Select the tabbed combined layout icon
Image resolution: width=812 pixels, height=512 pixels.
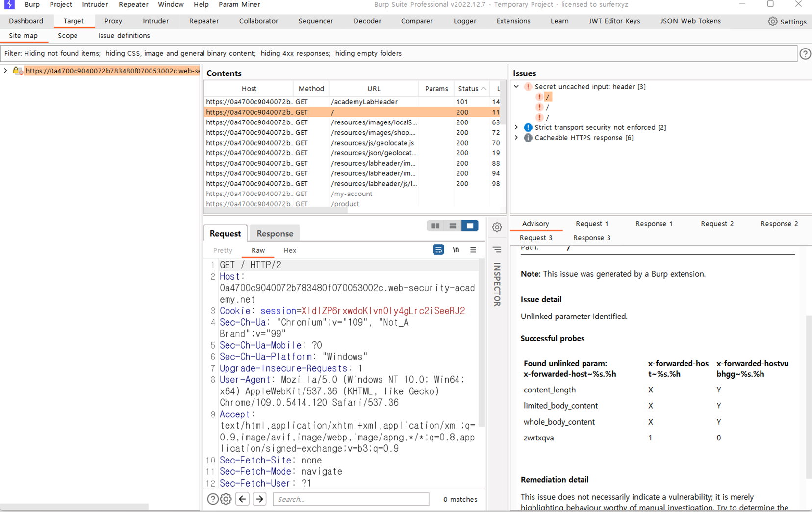(x=470, y=226)
